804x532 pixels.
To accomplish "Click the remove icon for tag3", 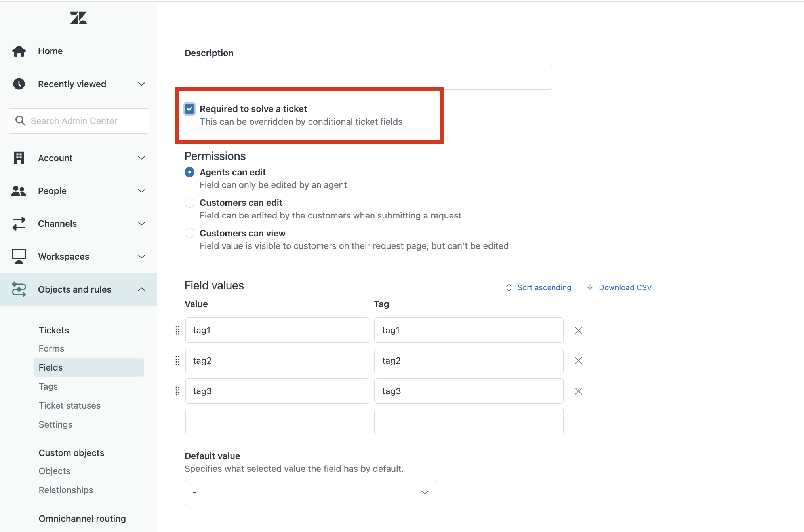I will click(x=578, y=391).
